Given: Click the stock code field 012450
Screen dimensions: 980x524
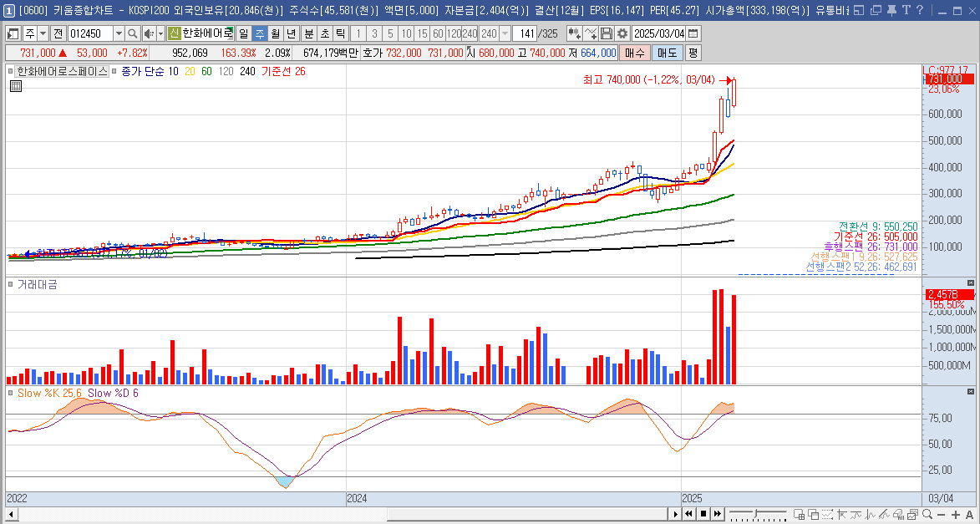Looking at the screenshot, I should [x=89, y=33].
